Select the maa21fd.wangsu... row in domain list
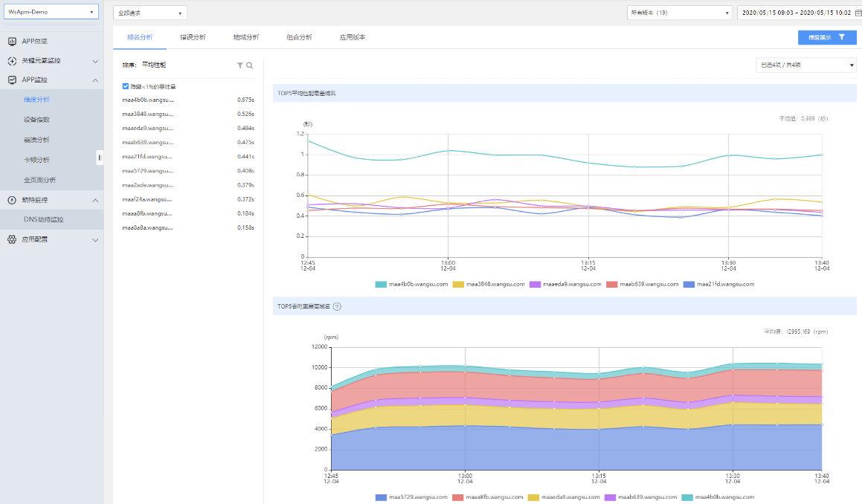Screen dimensions: 862x504 [x=188, y=157]
